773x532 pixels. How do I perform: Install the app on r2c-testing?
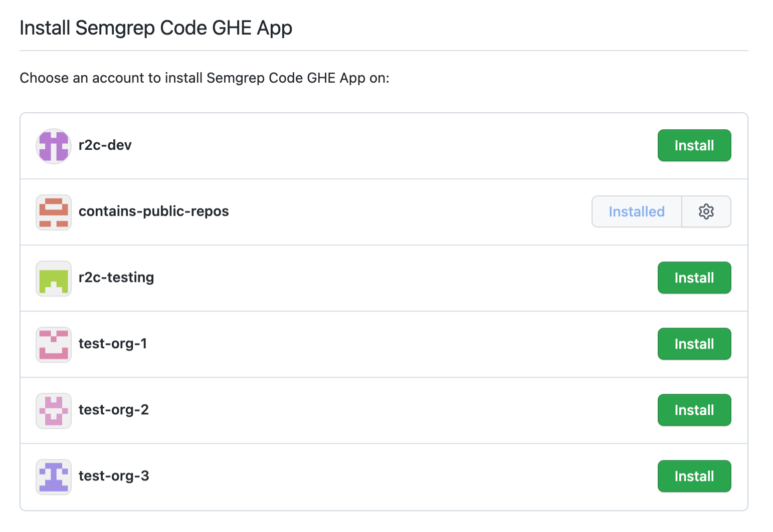point(694,278)
